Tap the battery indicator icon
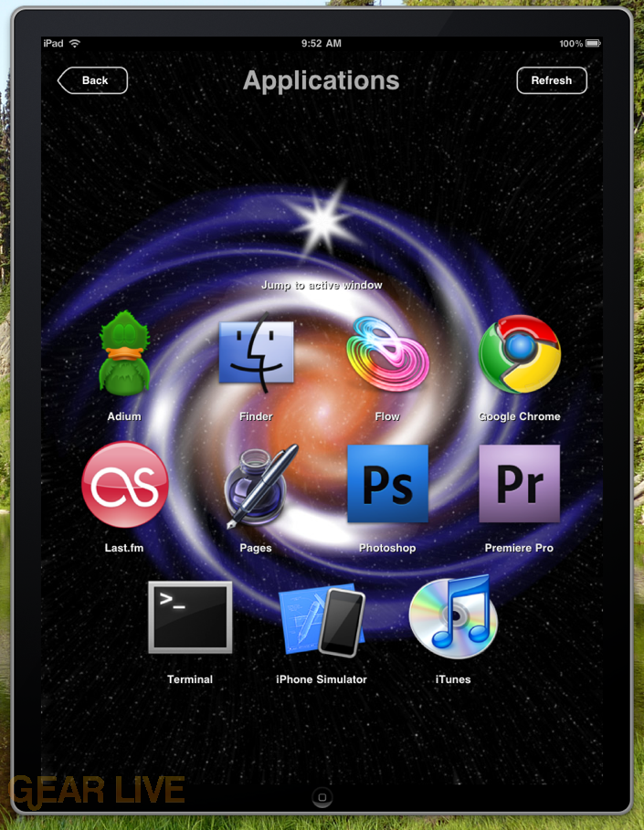This screenshot has height=830, width=644. (593, 44)
